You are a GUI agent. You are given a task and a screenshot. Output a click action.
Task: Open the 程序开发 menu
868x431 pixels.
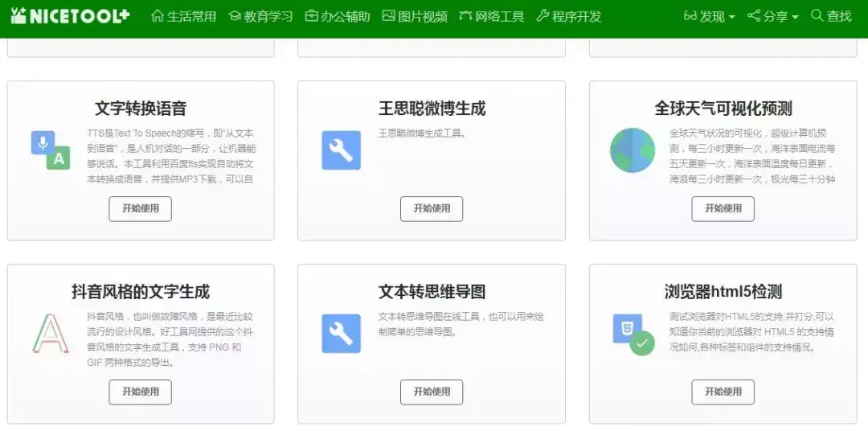[x=568, y=16]
